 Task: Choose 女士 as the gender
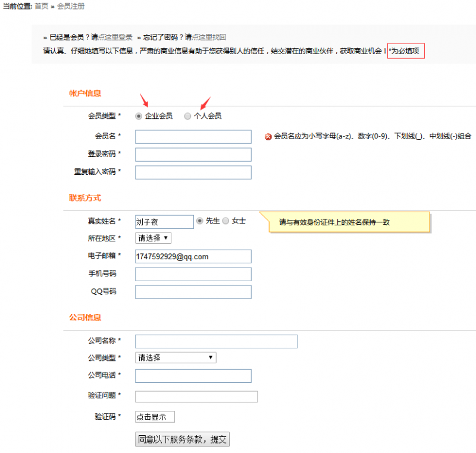[x=226, y=221]
